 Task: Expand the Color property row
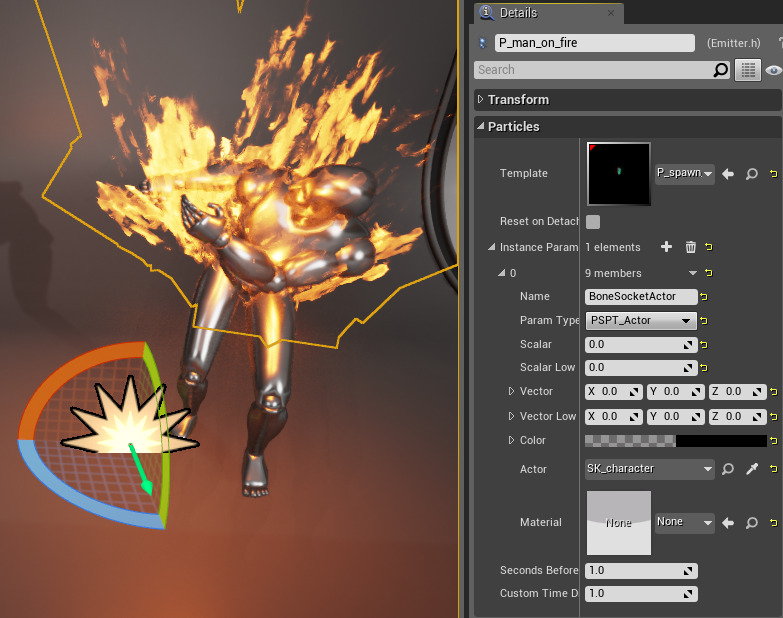pyautogui.click(x=512, y=441)
